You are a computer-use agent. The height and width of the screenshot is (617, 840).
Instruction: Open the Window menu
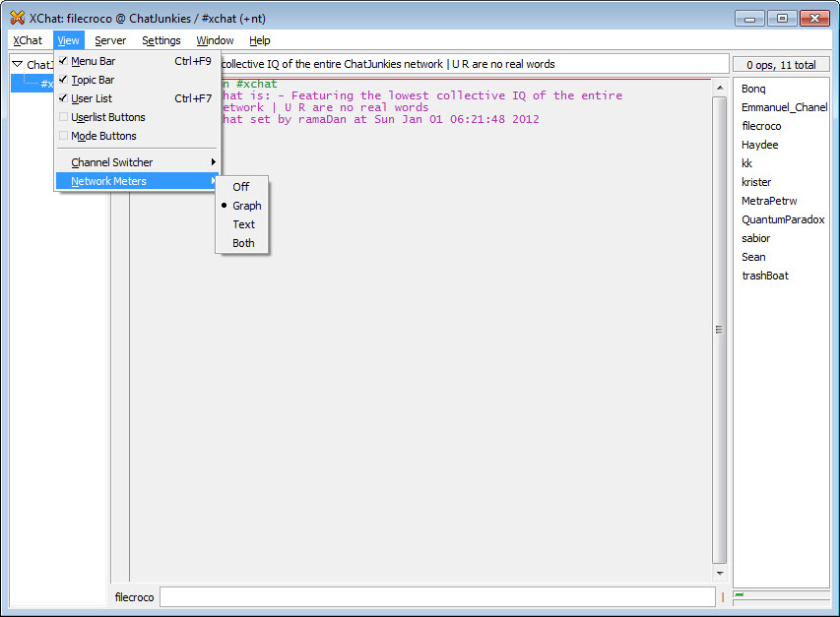[215, 40]
